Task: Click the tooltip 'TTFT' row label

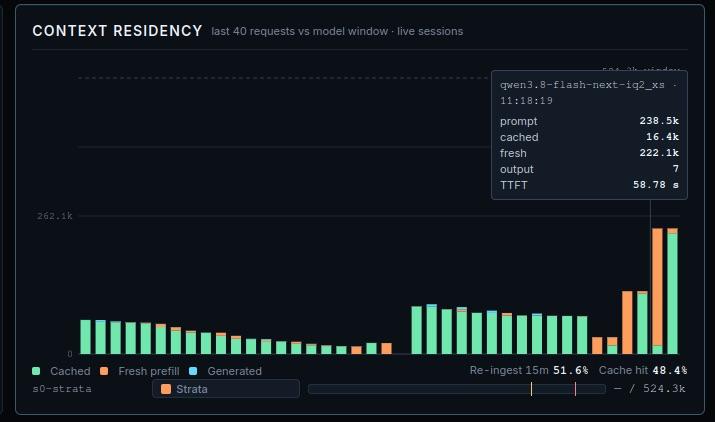Action: tap(513, 185)
